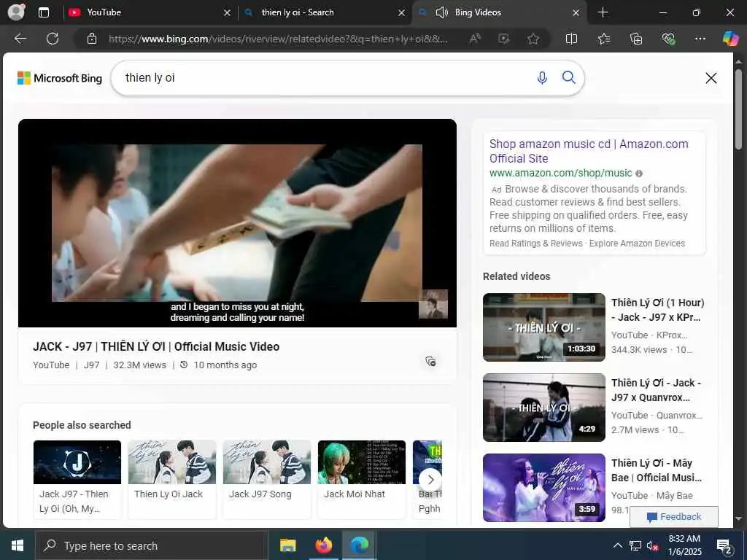The image size is (747, 560).
Task: Start voice search with the microphone icon
Action: (542, 77)
